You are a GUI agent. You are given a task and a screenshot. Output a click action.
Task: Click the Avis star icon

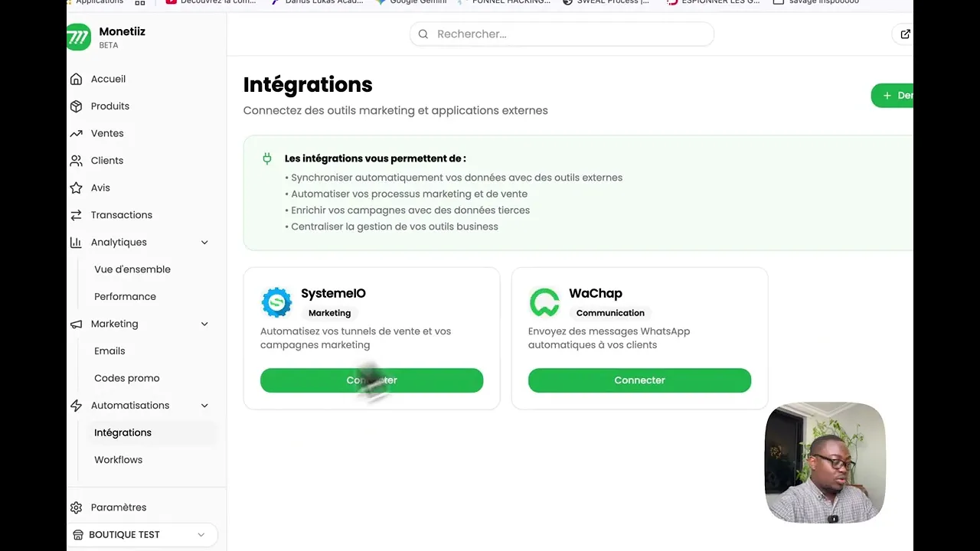tap(76, 187)
